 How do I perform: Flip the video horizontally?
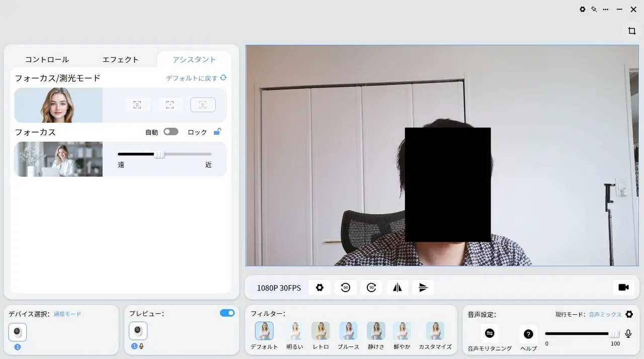pos(397,288)
